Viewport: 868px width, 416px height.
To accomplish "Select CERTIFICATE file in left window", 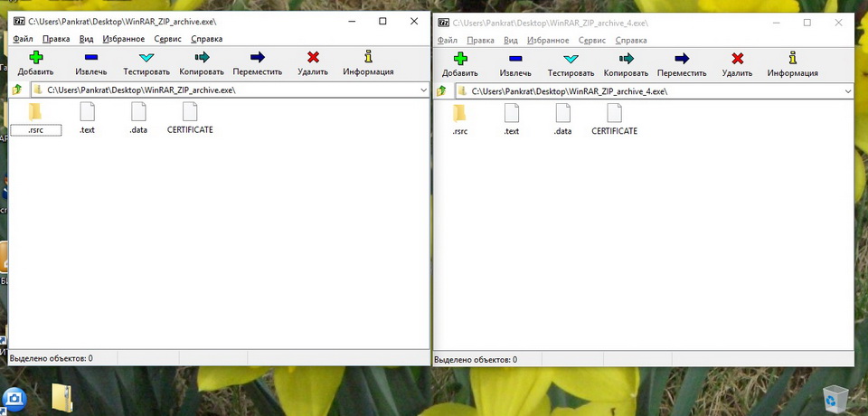I will (190, 118).
